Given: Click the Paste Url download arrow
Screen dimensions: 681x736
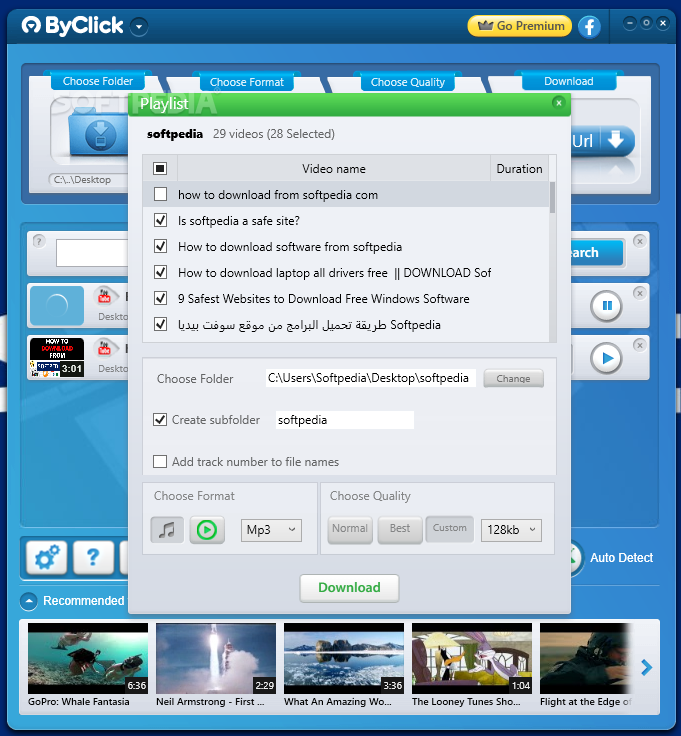Looking at the screenshot, I should click(616, 140).
